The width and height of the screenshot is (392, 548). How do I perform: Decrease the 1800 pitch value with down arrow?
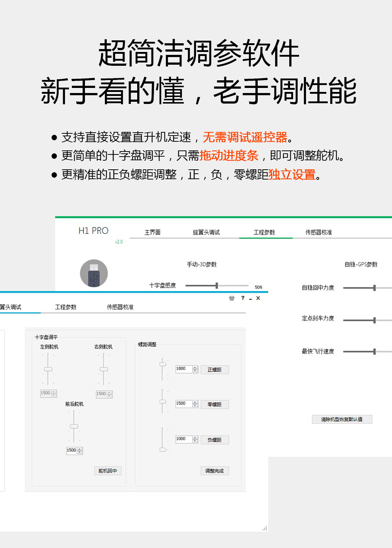[x=195, y=371]
